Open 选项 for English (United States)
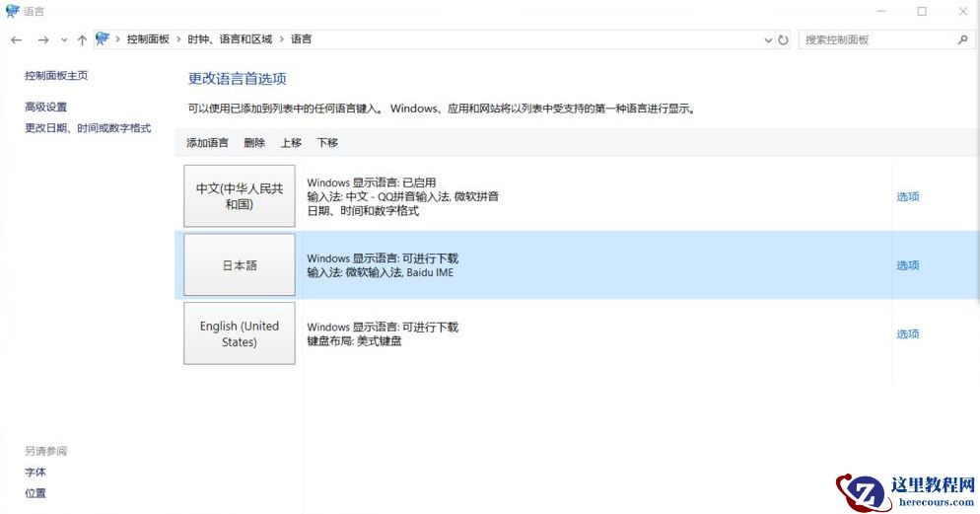Screen dimensions: 980x514 907,333
